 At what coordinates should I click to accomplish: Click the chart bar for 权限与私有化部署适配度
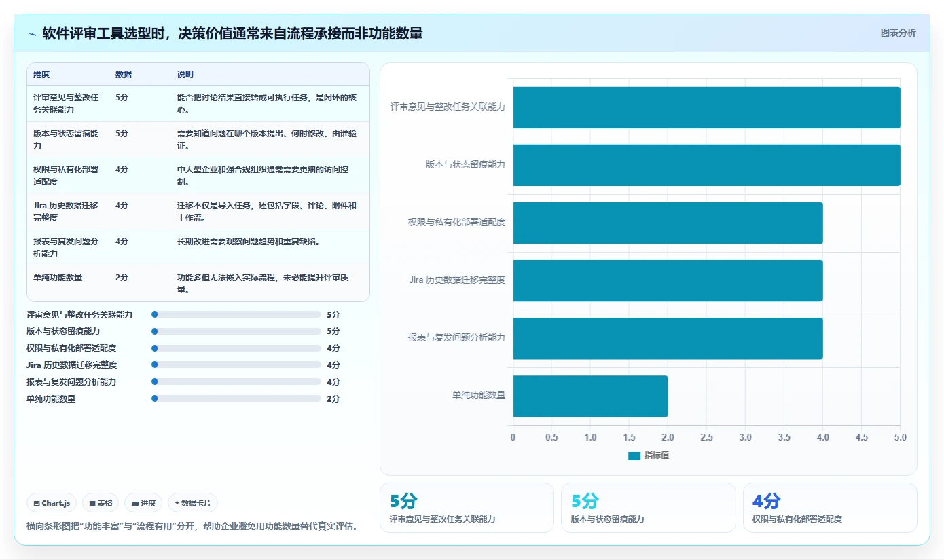pos(668,223)
